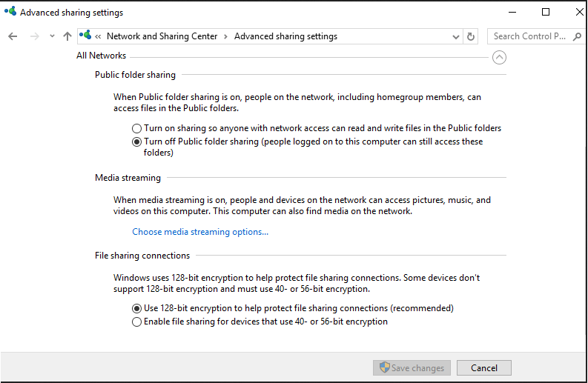This screenshot has height=383, width=588.
Task: Close the Advanced sharing settings window
Action: coord(579,12)
